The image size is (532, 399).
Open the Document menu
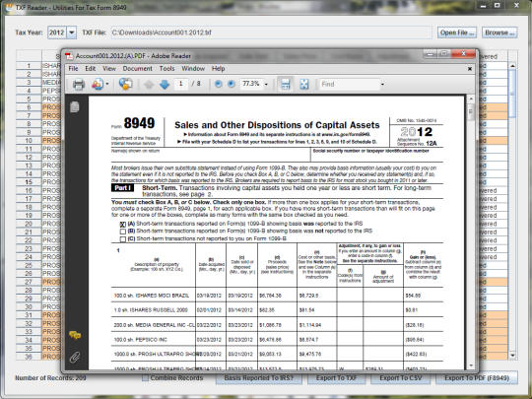[x=137, y=69]
